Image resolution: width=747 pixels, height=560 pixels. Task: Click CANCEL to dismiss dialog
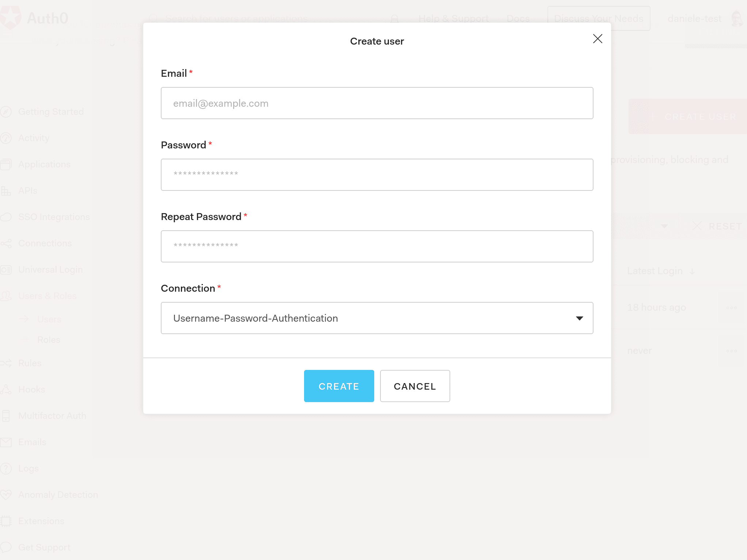[x=415, y=386]
